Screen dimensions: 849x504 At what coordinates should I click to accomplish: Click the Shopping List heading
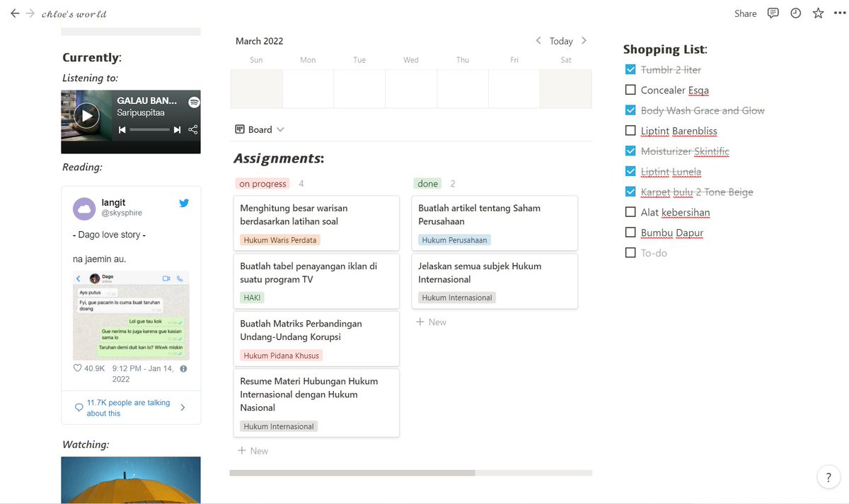click(665, 49)
